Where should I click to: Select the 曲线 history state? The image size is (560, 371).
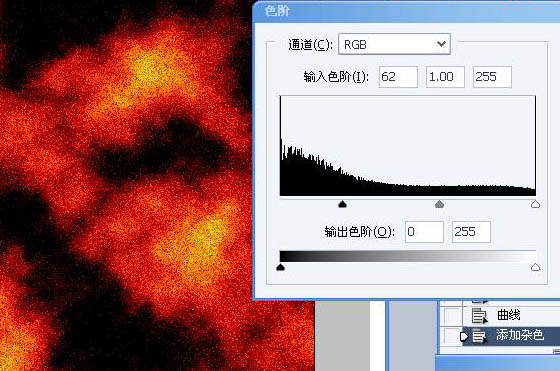(511, 316)
